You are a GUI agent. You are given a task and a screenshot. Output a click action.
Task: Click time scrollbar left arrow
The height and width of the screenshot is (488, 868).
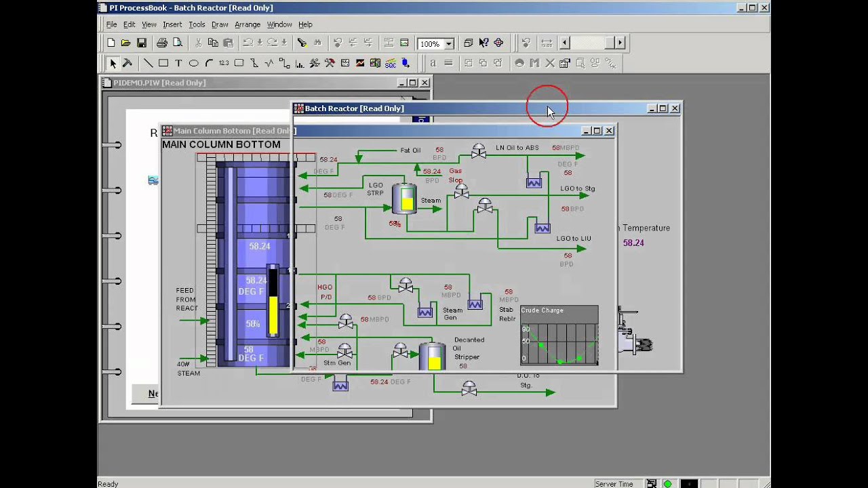pos(564,43)
